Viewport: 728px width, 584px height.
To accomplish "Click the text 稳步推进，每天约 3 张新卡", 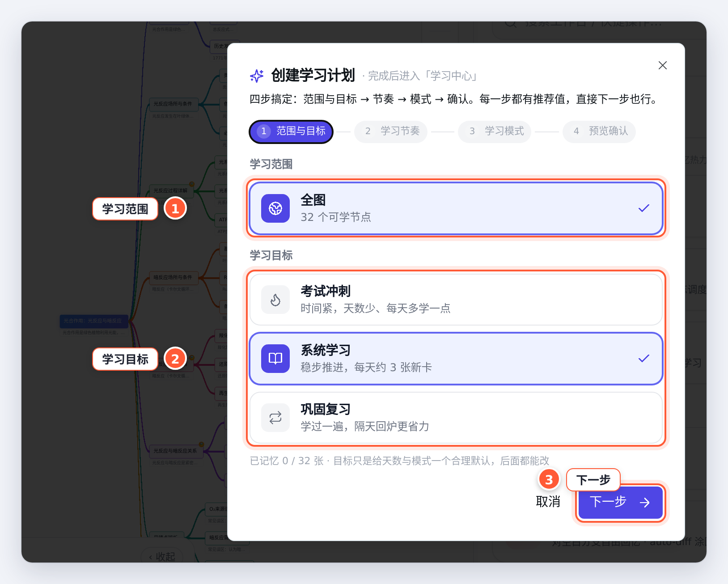I will pyautogui.click(x=366, y=368).
